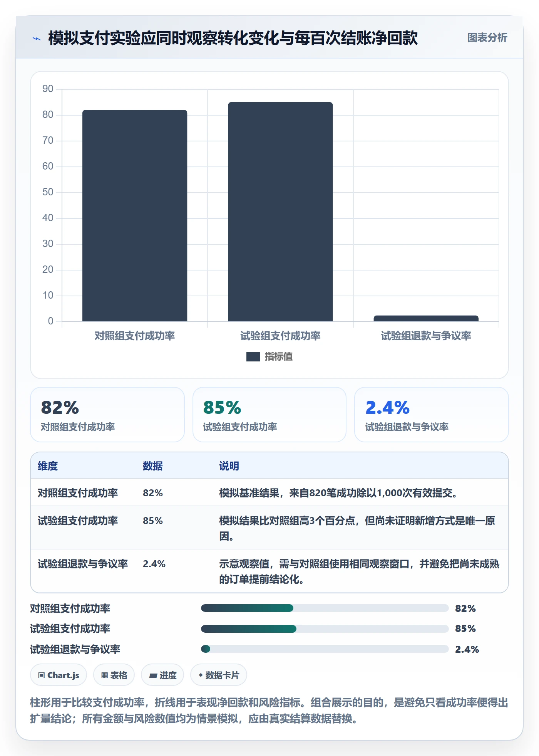Image resolution: width=539 pixels, height=756 pixels.
Task: Click the 对照组支付成功率 bar in the chart
Action: point(135,215)
